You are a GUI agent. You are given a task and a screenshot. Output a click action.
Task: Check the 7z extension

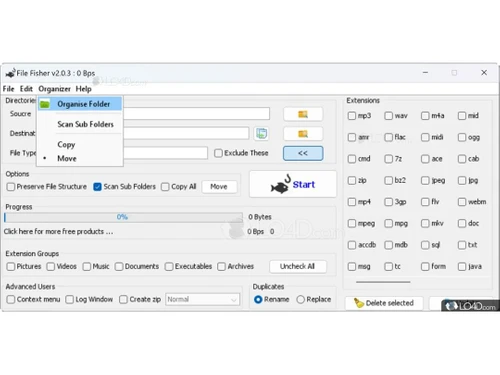(x=388, y=159)
